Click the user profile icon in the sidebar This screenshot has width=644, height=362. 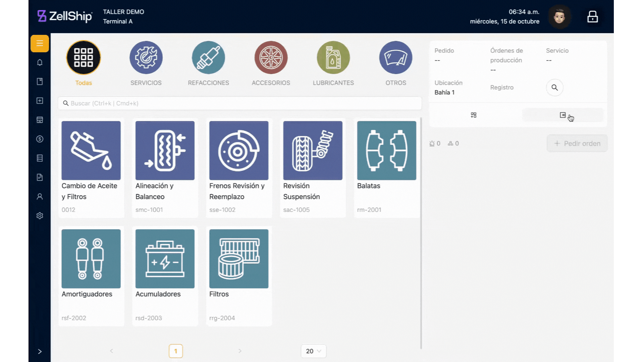[x=40, y=196]
